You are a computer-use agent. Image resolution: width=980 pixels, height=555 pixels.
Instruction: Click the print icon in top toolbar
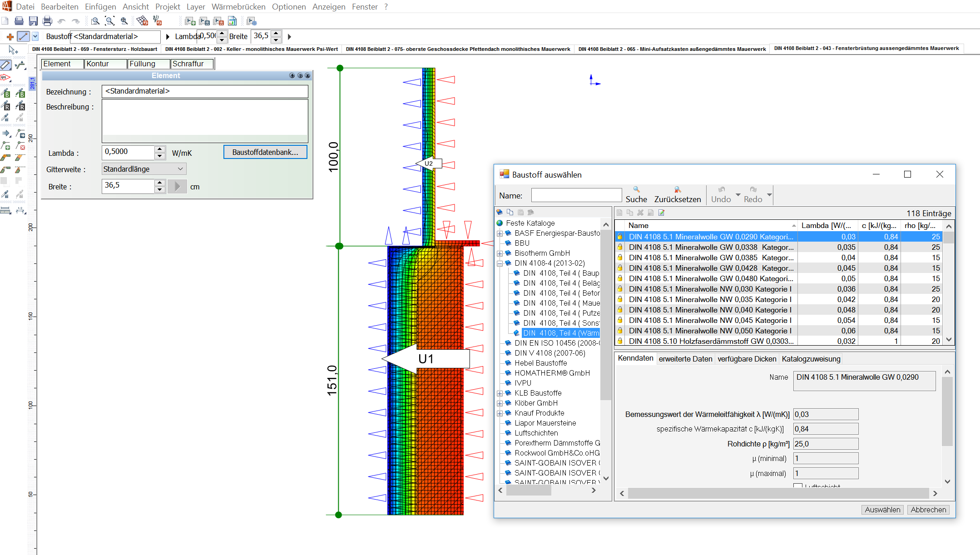click(x=47, y=21)
